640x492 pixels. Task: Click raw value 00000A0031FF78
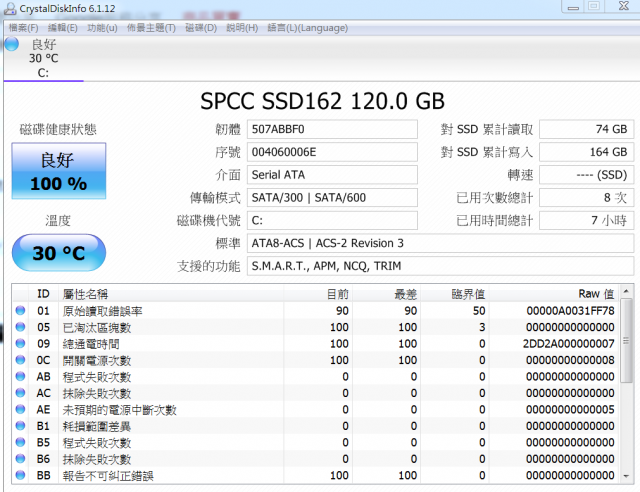[x=570, y=311]
